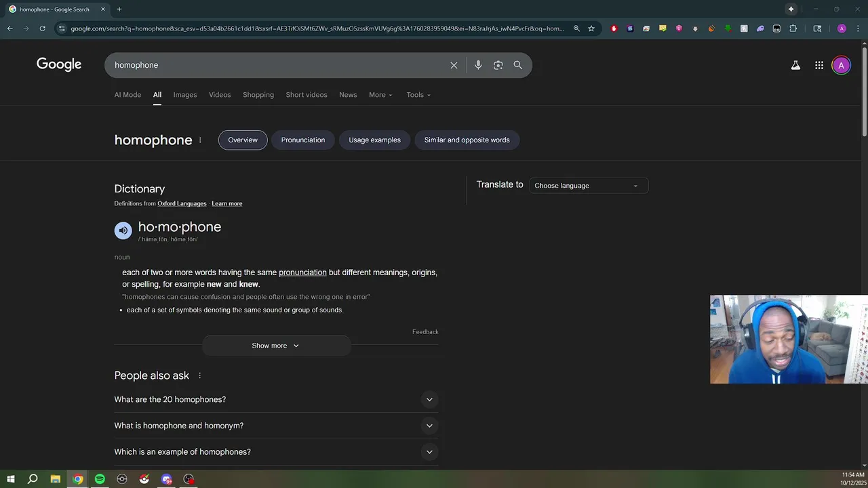Select the Usage examples chip
Screen dimensions: 868x488
point(375,140)
